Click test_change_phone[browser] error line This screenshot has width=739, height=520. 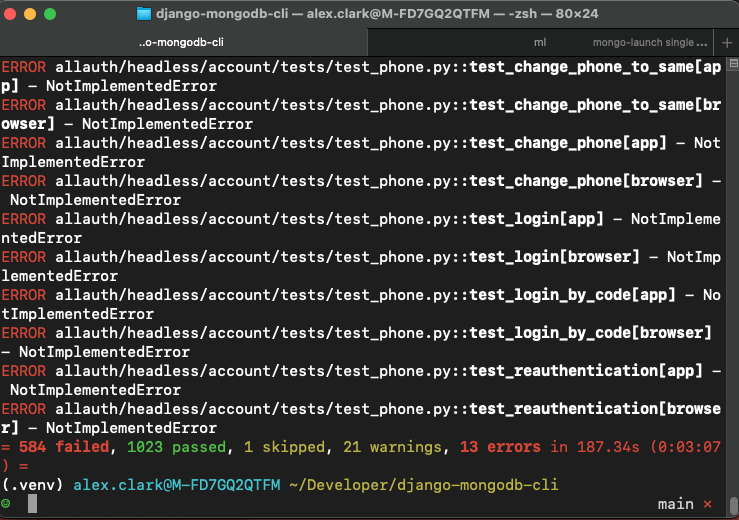361,190
